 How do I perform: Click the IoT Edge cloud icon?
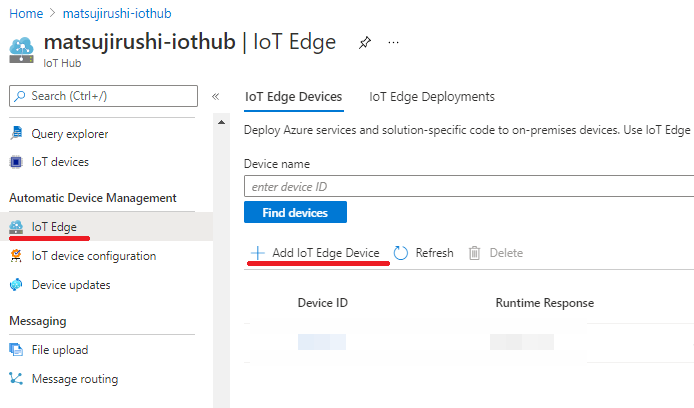coord(16,227)
